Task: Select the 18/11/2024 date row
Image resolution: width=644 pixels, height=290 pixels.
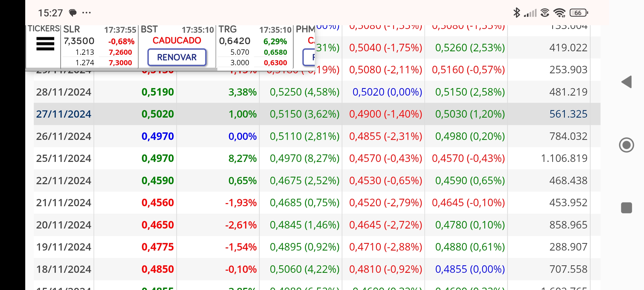Action: (x=317, y=269)
